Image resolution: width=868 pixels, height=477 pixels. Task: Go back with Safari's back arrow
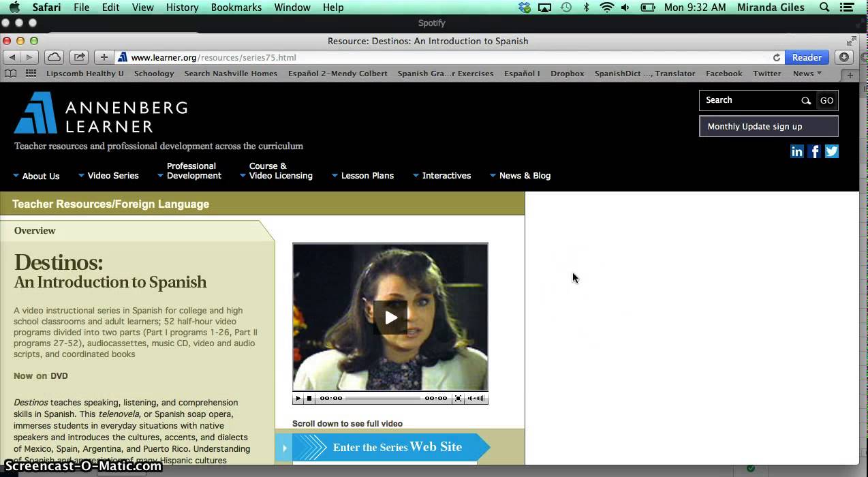[12, 57]
